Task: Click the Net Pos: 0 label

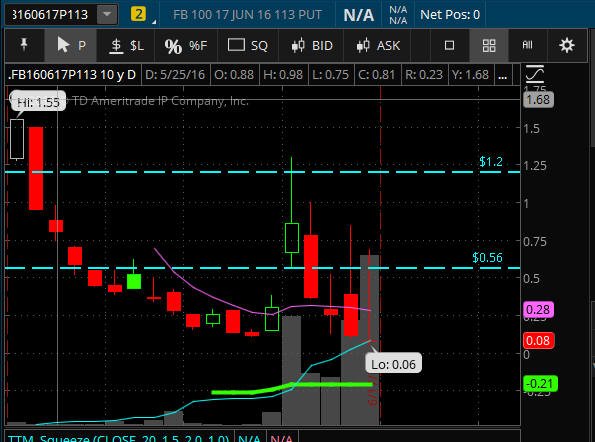Action: coord(450,15)
